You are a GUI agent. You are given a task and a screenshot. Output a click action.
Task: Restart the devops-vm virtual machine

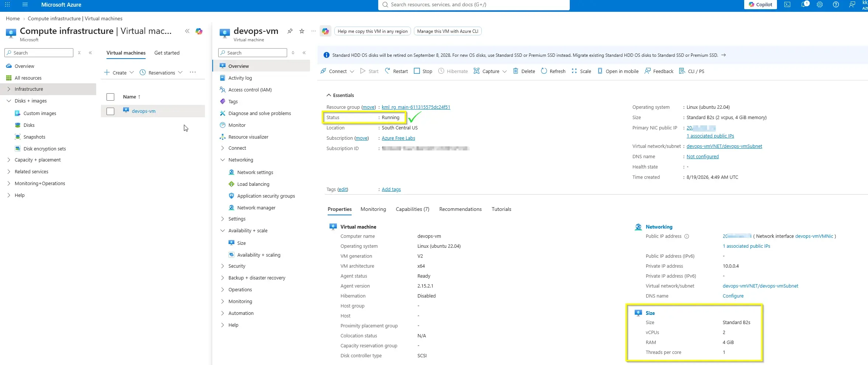(396, 71)
